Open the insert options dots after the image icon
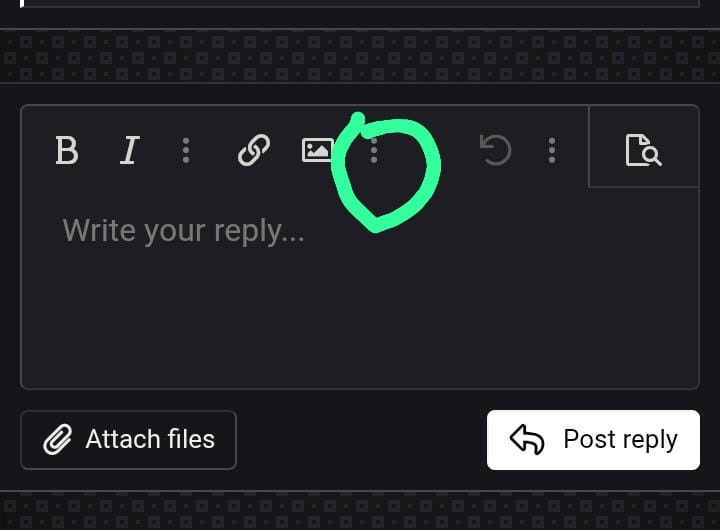720x530 pixels. pyautogui.click(x=374, y=150)
